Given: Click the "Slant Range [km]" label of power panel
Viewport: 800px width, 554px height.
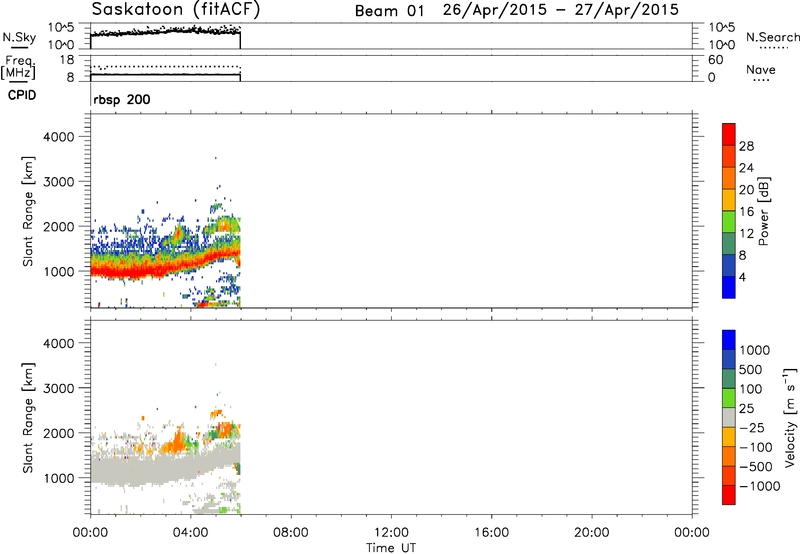Looking at the screenshot, I should coord(28,211).
